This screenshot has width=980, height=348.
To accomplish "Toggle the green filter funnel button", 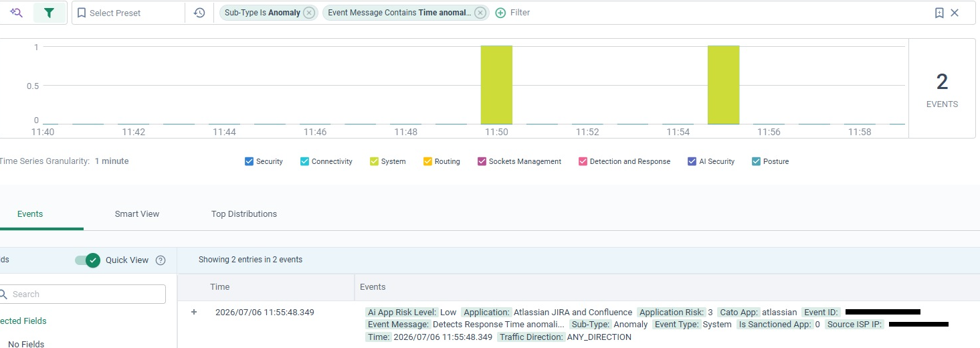I will point(49,13).
